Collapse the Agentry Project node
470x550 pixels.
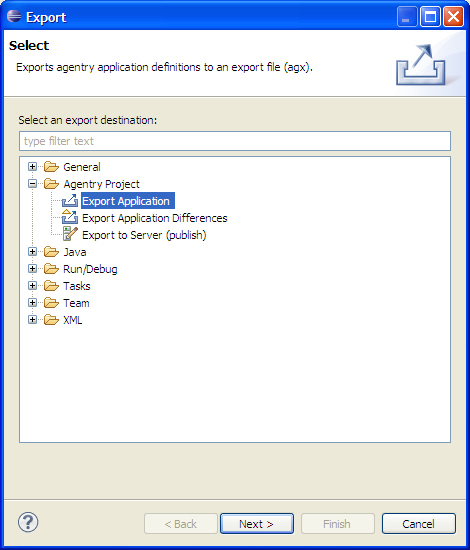click(32, 183)
